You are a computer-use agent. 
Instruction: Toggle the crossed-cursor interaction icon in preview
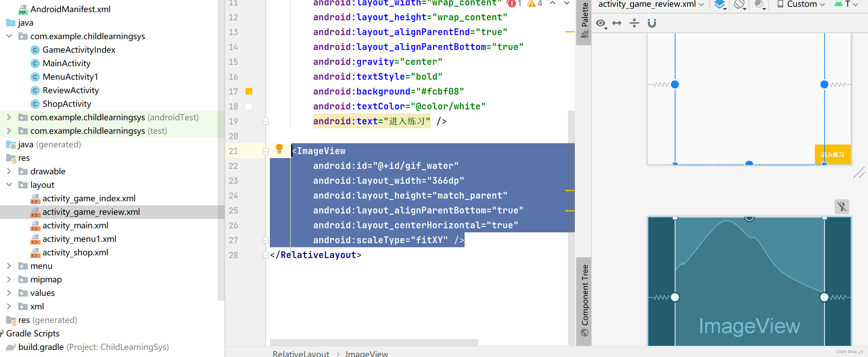coord(842,206)
